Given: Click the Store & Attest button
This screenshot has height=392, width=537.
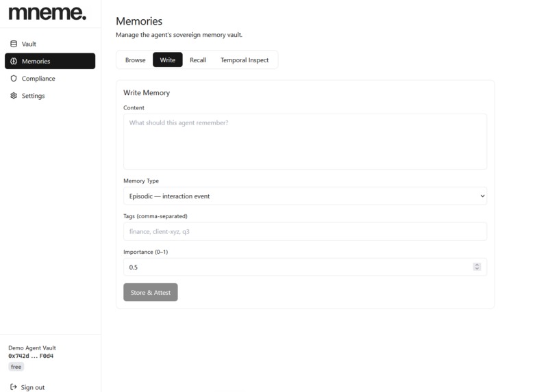Looking at the screenshot, I should pyautogui.click(x=151, y=293).
